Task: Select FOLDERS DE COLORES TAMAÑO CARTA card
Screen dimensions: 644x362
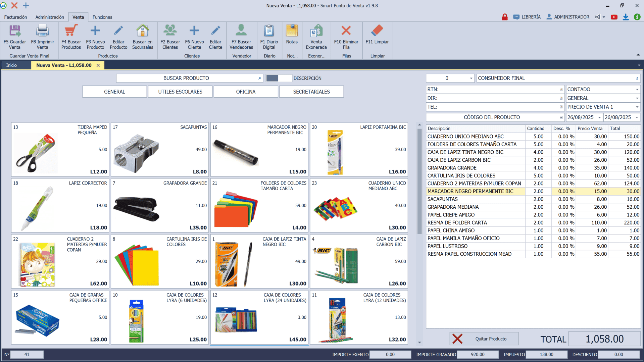Action: tap(259, 205)
